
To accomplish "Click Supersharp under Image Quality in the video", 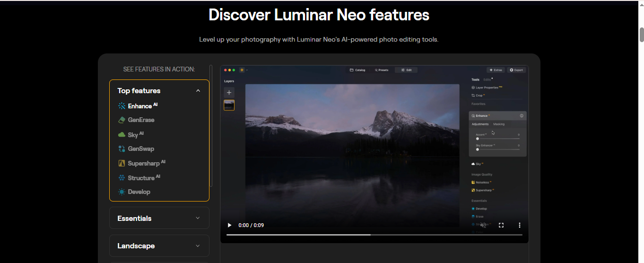I will click(x=483, y=190).
